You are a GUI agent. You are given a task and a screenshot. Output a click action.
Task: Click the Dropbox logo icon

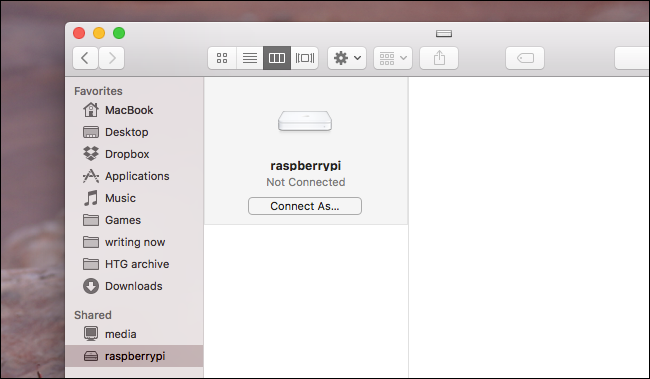click(x=91, y=153)
